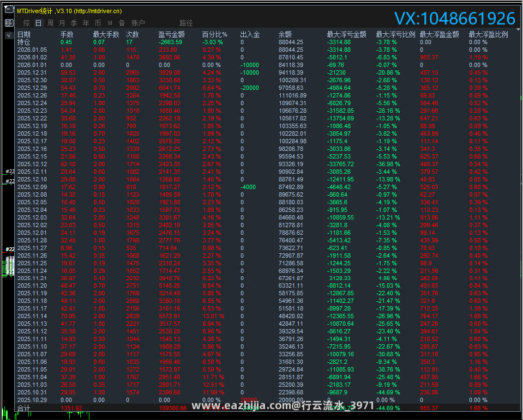This screenshot has width=523, height=420.
Task: Click the 盈亏金额 column header
Action: (x=171, y=34)
